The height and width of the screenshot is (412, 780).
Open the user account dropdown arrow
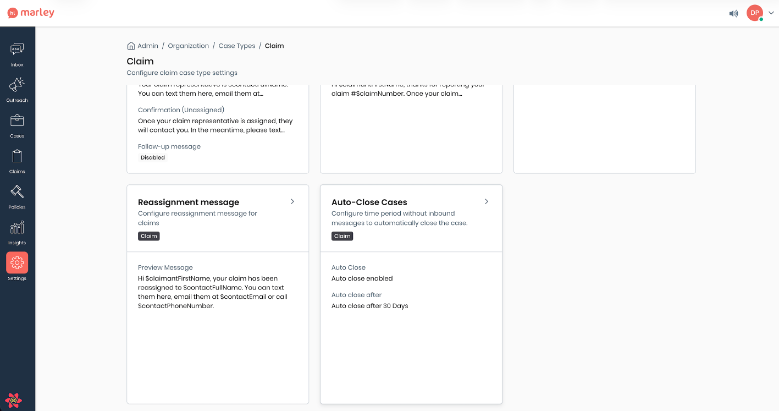coord(770,14)
